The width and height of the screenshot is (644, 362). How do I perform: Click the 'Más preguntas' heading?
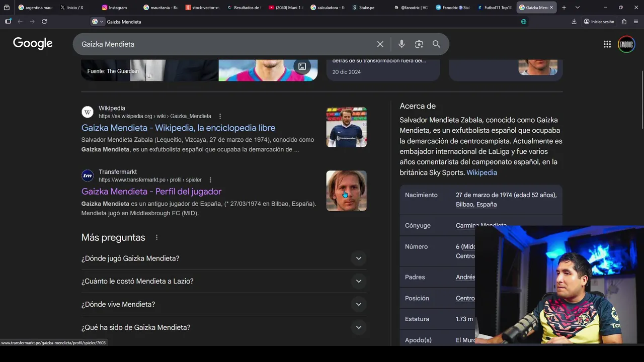point(113,237)
